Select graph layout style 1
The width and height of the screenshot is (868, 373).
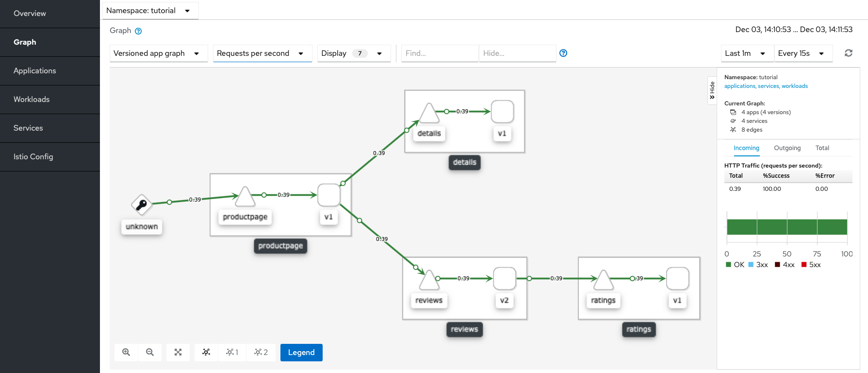(232, 353)
